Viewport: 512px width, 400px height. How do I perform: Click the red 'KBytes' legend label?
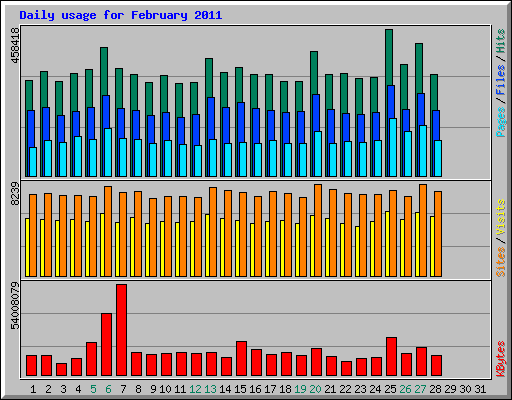point(501,359)
